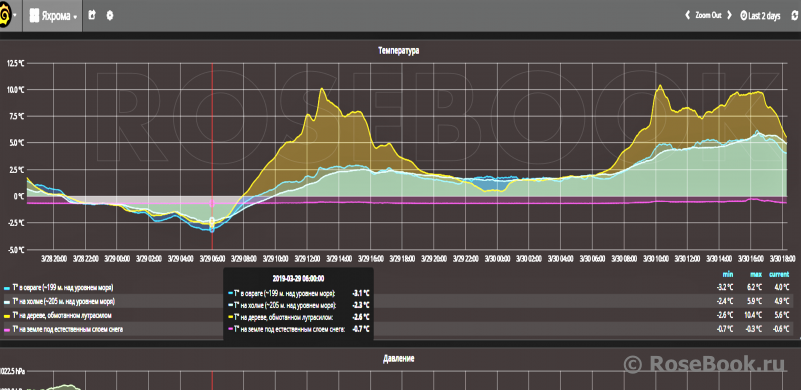Shift time range back with left arrow
Screen dimensions: 801x390
(x=688, y=15)
